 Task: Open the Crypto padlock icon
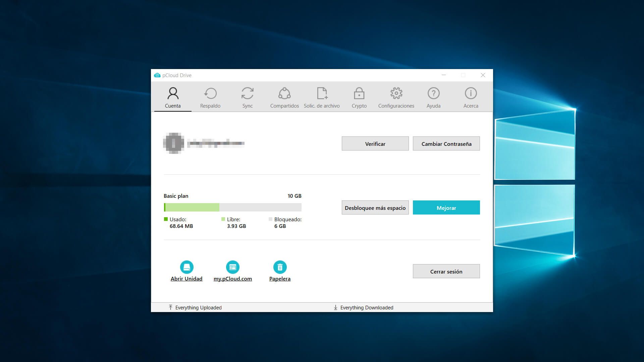(x=359, y=93)
